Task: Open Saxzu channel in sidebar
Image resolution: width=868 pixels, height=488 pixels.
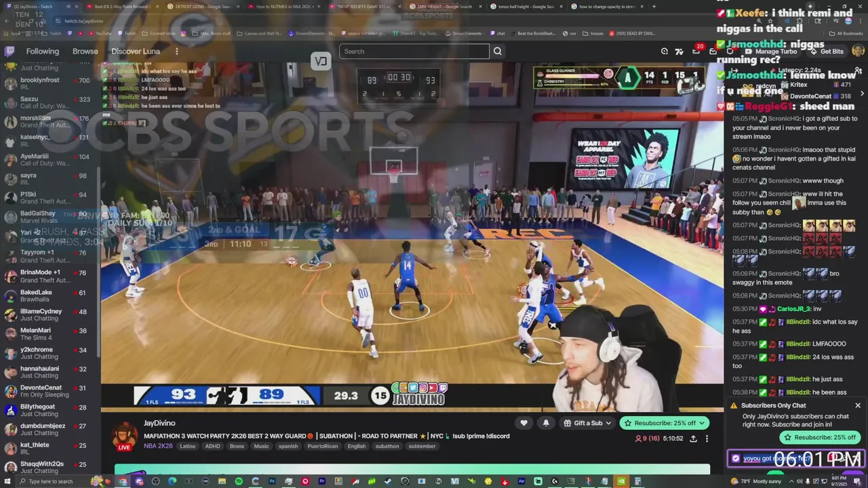Action: pyautogui.click(x=50, y=102)
